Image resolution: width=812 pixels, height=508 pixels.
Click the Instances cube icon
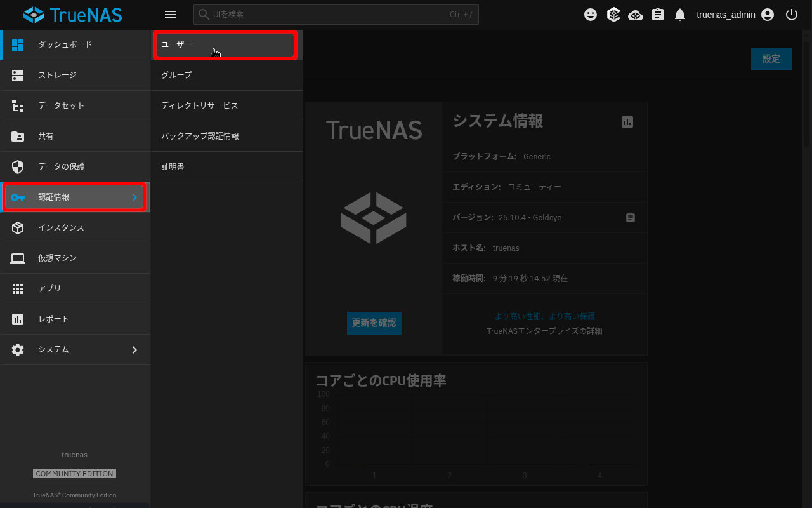pos(18,227)
